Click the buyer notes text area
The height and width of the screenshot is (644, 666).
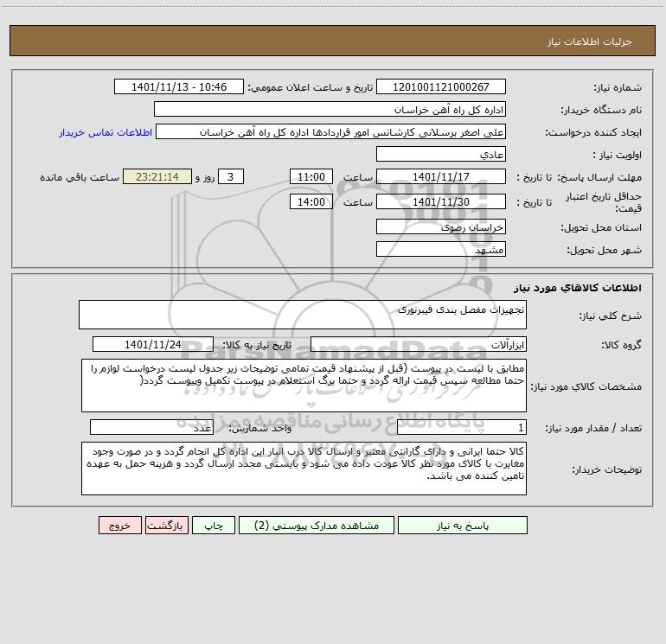(x=304, y=469)
